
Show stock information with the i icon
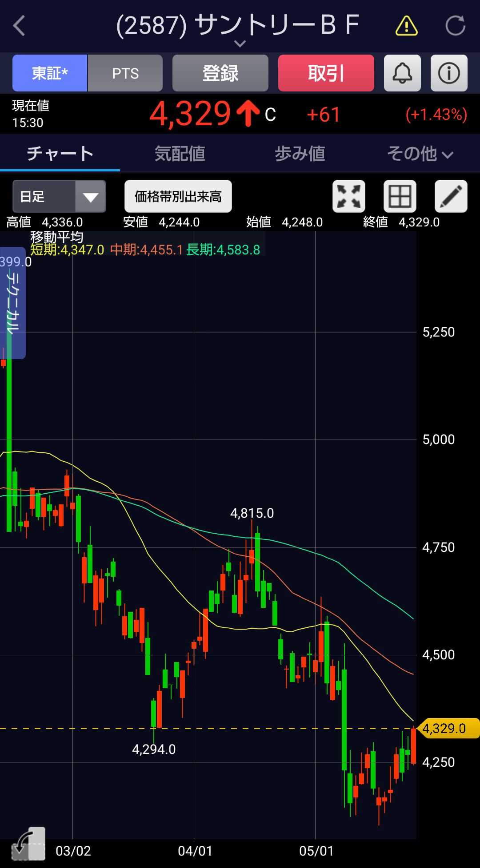pos(449,73)
